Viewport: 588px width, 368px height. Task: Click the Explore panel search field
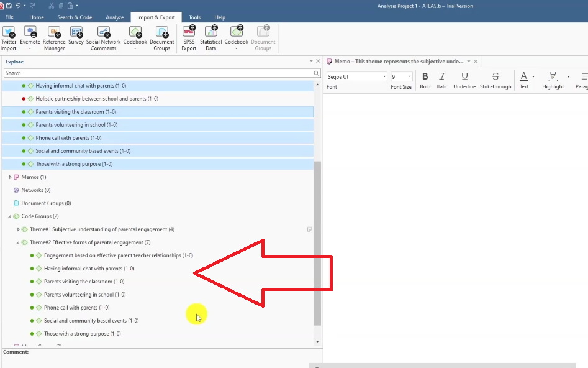[158, 73]
